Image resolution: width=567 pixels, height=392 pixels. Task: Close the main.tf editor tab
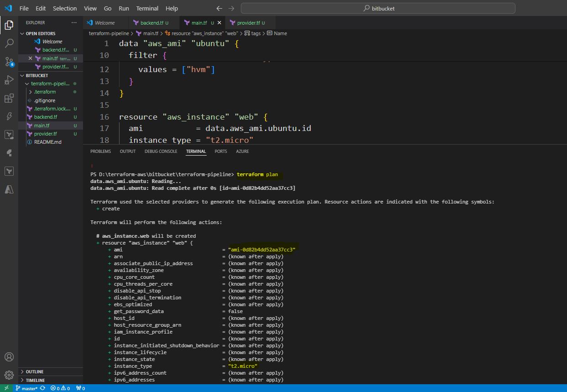pos(219,22)
